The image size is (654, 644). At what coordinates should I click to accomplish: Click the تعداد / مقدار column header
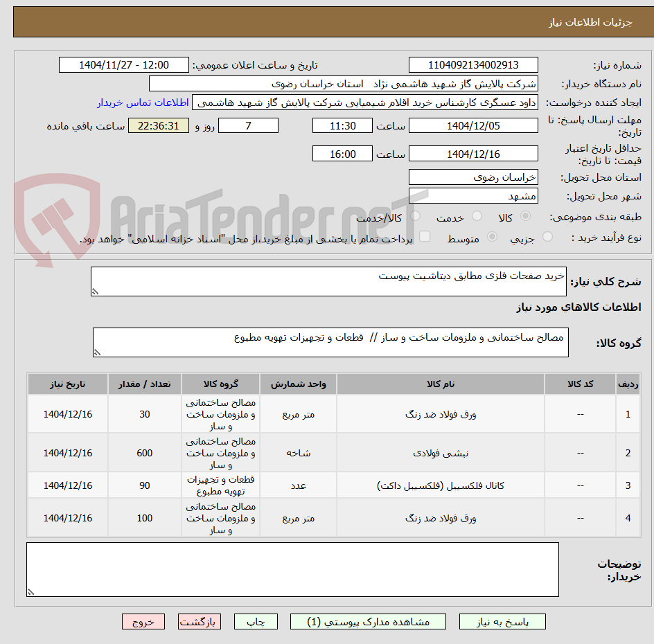145,384
